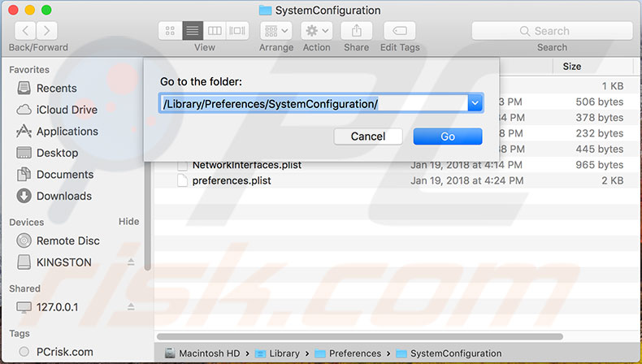
Task: Go back with the Back arrow
Action: pos(26,31)
